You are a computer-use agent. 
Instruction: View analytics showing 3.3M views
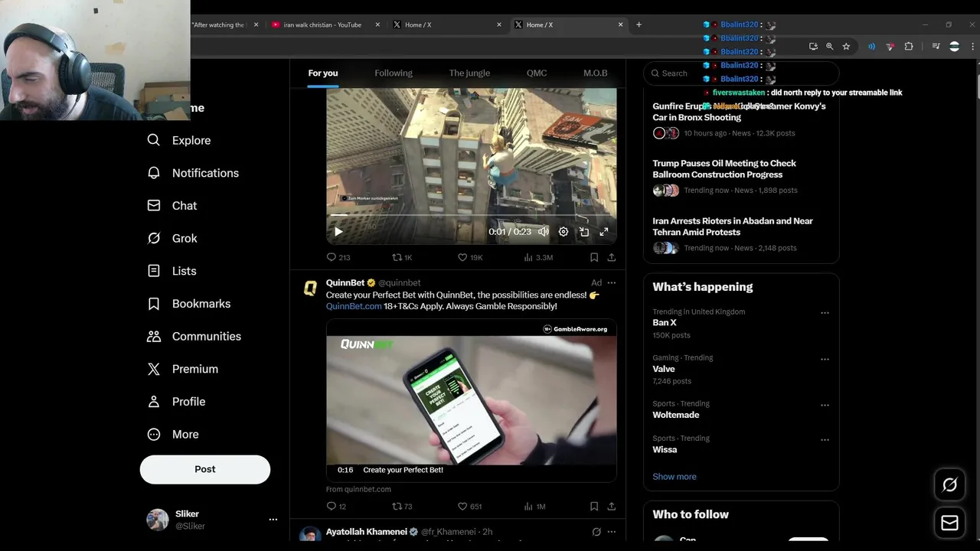point(538,258)
